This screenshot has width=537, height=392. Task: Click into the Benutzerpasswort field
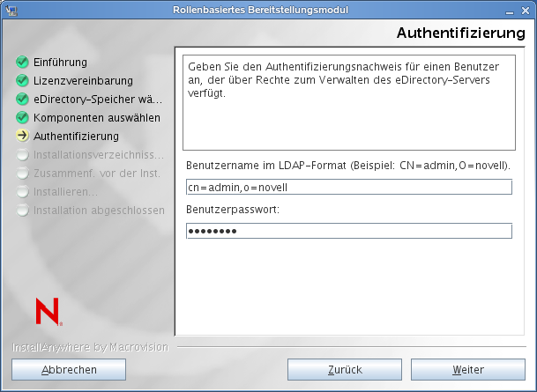point(348,231)
